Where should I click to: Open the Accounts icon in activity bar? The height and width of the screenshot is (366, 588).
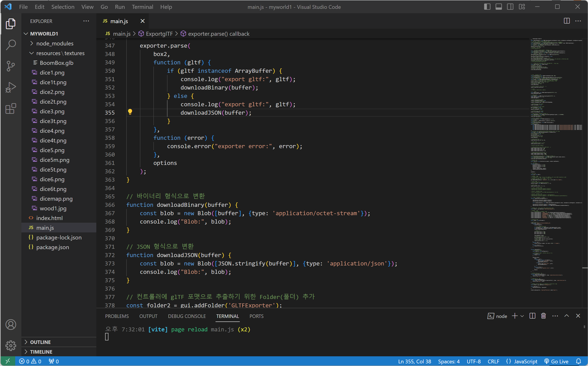click(11, 324)
